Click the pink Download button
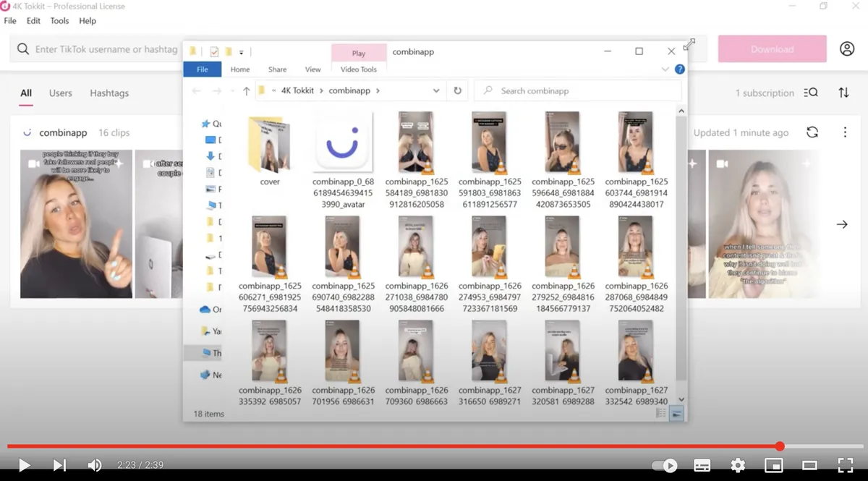 point(772,48)
